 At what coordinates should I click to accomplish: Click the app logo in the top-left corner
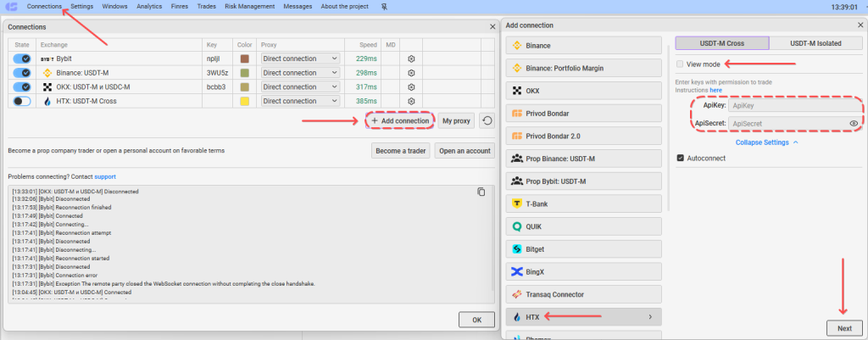point(11,7)
